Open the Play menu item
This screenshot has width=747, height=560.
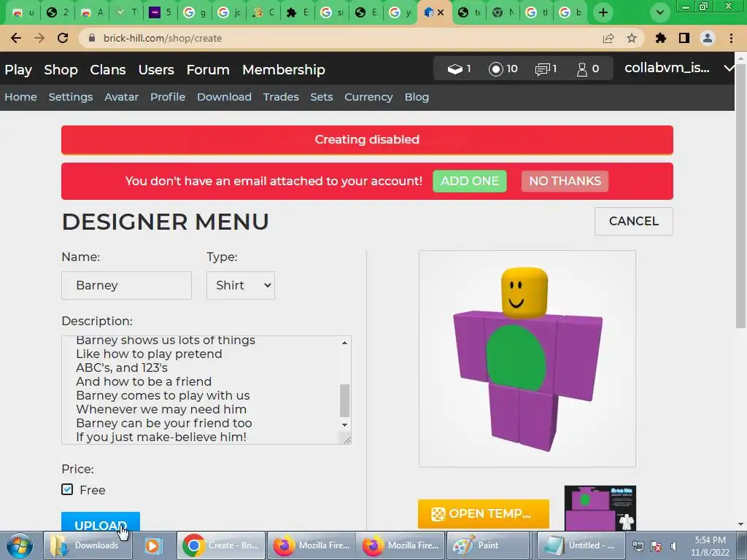(18, 69)
